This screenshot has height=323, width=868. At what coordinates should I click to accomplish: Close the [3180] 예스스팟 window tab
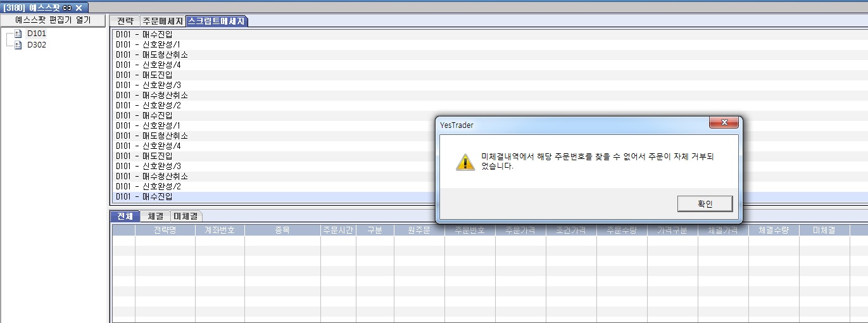79,8
